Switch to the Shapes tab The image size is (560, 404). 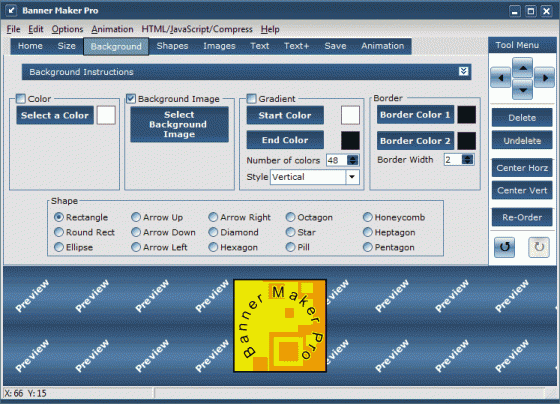172,46
